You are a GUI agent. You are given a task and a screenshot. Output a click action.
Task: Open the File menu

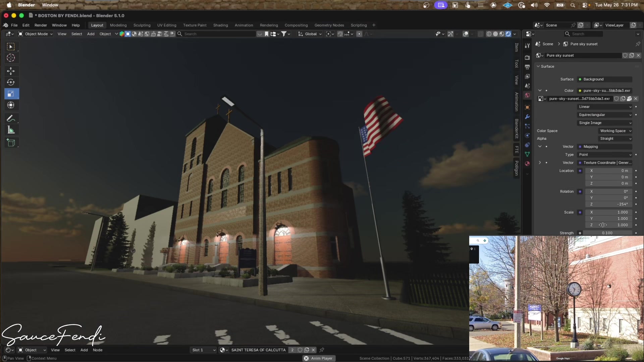click(x=14, y=25)
